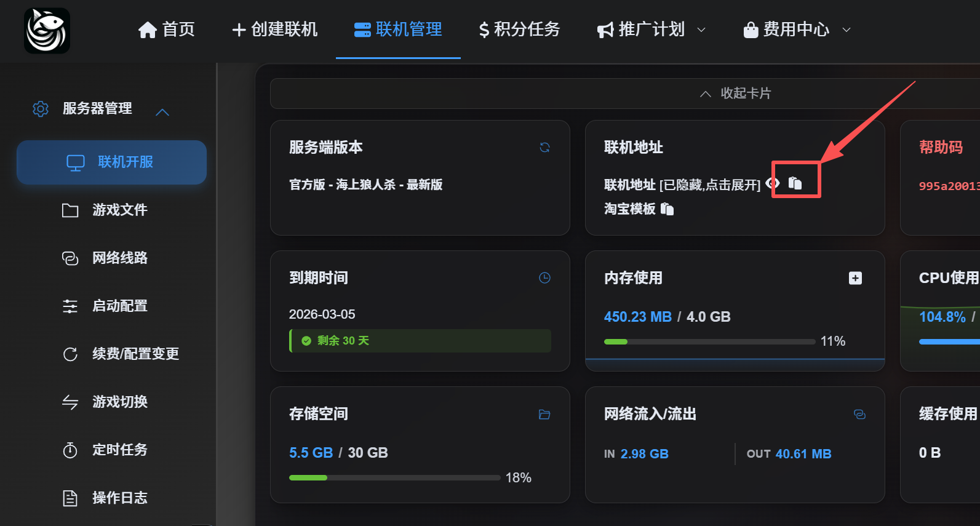Copy the 淘宝模板 text
The image size is (980, 526).
click(x=667, y=209)
